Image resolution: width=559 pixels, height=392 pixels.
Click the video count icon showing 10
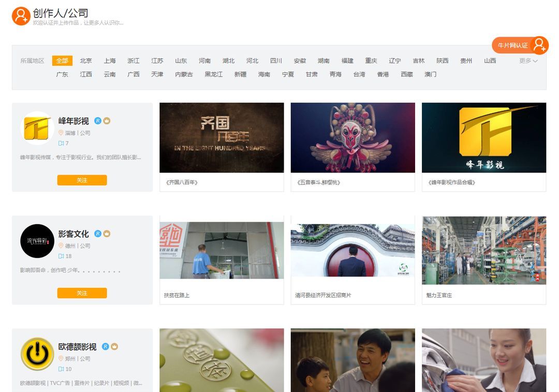click(x=61, y=369)
